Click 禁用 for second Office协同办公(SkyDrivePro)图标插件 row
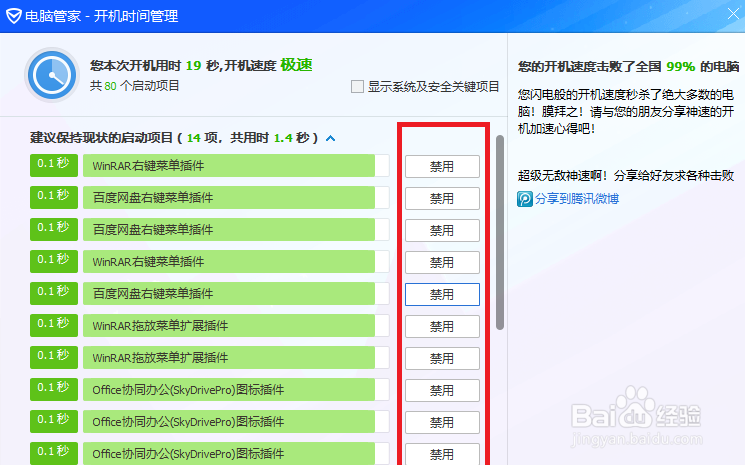Screen dimensions: 745x465 (x=442, y=422)
